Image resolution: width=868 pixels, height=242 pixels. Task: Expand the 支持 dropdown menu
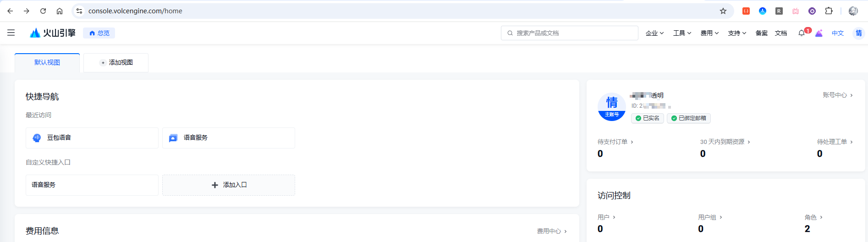pos(737,33)
